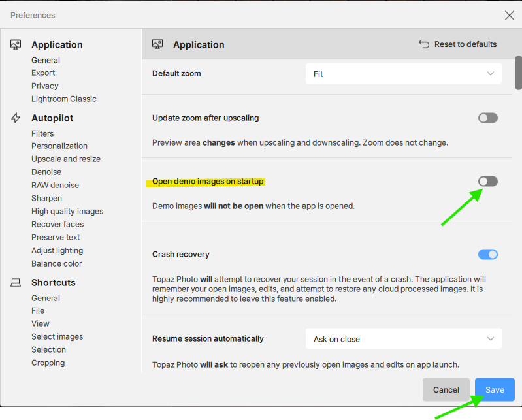Viewport: 522px width, 420px height.
Task: Click the Save button
Action: pos(494,389)
